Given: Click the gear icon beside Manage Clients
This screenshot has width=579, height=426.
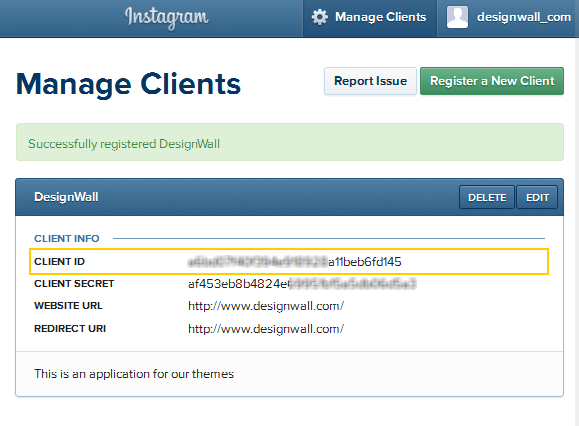Looking at the screenshot, I should point(319,17).
